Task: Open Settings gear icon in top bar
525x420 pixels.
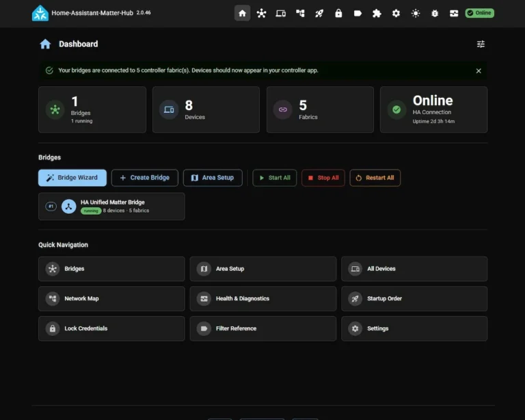Action: [396, 13]
